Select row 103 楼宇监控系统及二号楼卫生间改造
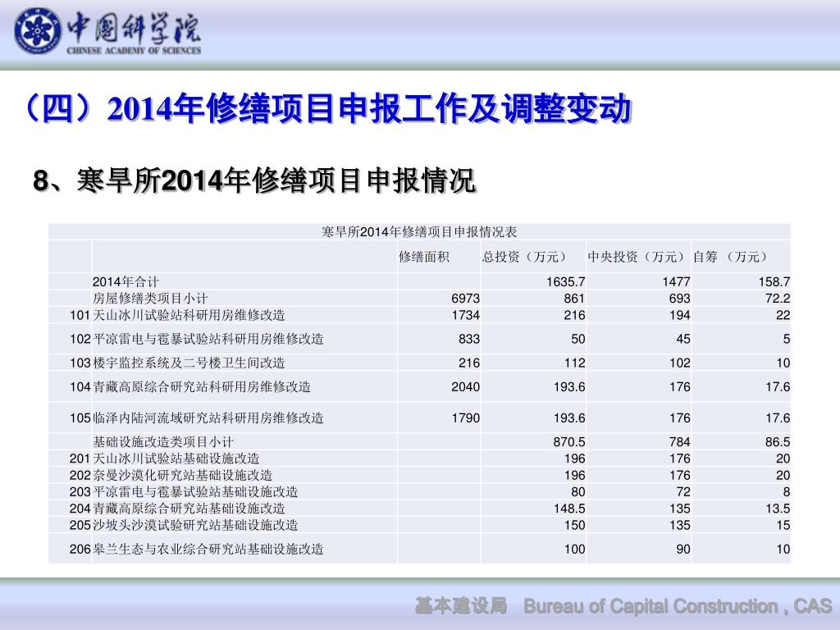The image size is (840, 630). (x=419, y=363)
